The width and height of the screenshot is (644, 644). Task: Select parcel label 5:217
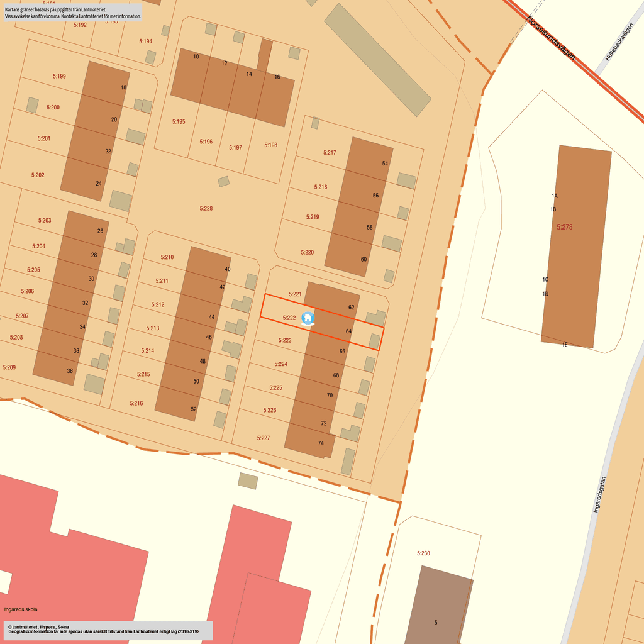[330, 152]
